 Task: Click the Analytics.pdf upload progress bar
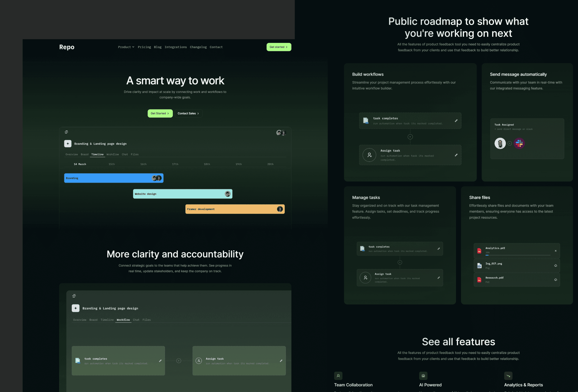pos(518,255)
